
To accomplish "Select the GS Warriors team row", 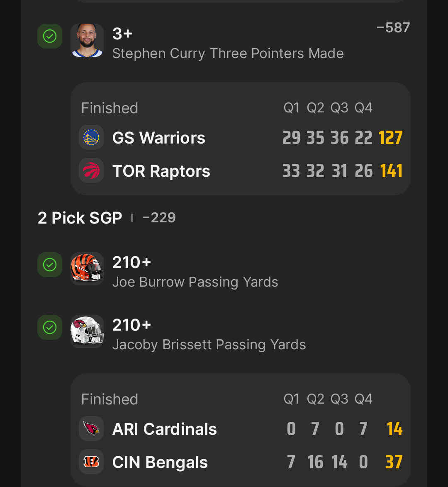I will 241,137.
